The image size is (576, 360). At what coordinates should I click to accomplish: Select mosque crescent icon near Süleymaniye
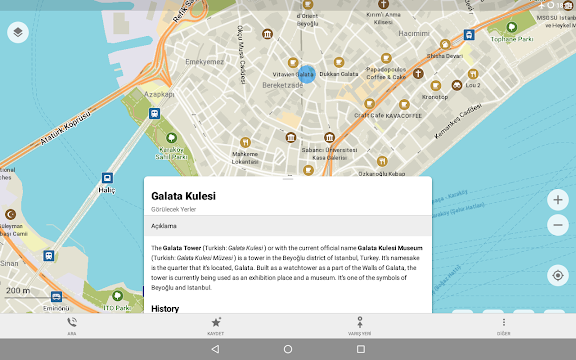coord(10,214)
